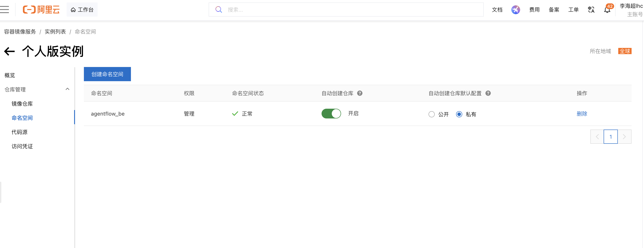Click the help icon beside 自动创建仓库
This screenshot has height=248, width=644.
click(x=360, y=93)
